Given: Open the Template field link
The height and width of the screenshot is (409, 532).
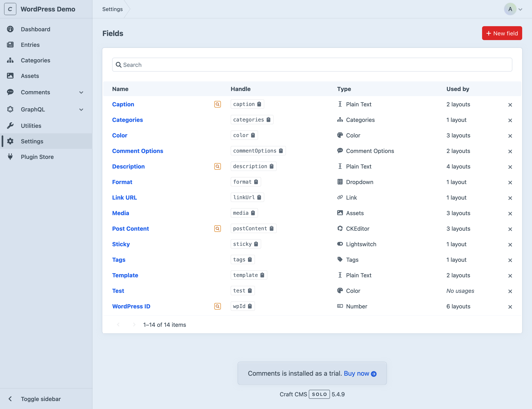Looking at the screenshot, I should (x=125, y=275).
